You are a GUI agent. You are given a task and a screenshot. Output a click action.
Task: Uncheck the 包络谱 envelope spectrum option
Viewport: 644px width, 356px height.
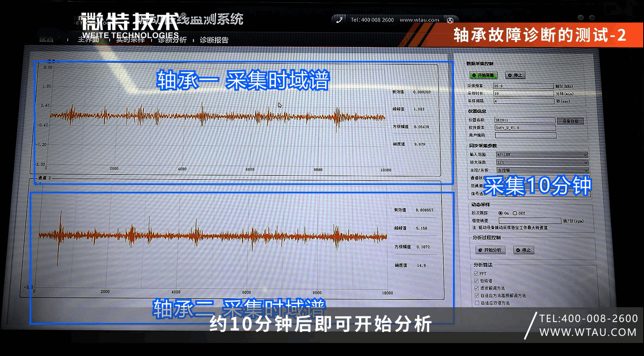click(x=476, y=281)
